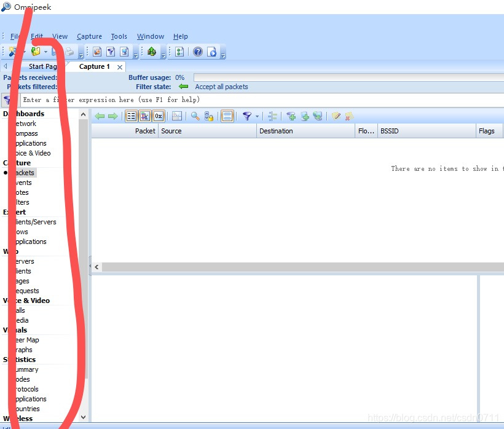
Task: Toggle the Show Hex View 0x button
Action: (x=159, y=116)
